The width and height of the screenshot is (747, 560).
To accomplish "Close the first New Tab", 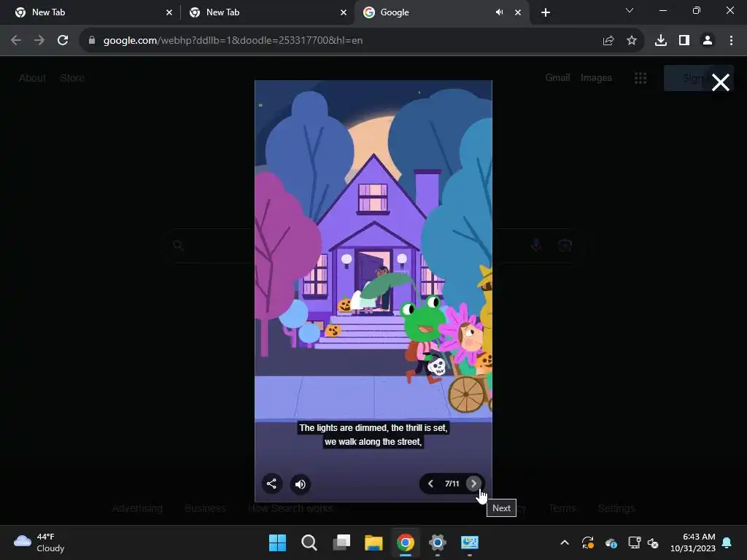I will point(169,12).
